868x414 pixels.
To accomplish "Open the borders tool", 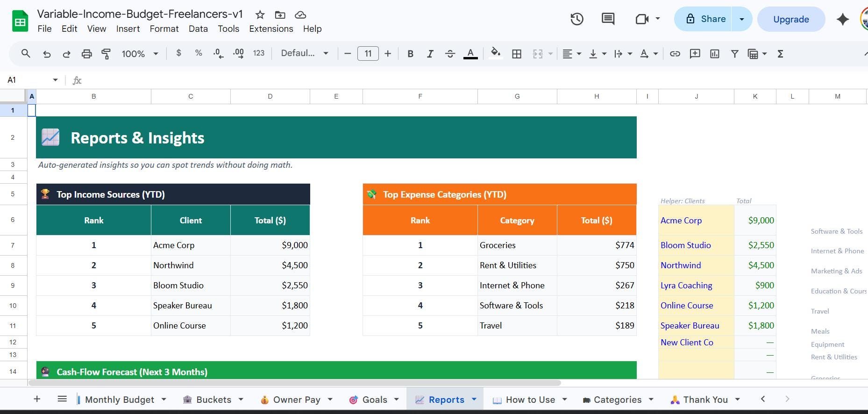I will coord(517,54).
